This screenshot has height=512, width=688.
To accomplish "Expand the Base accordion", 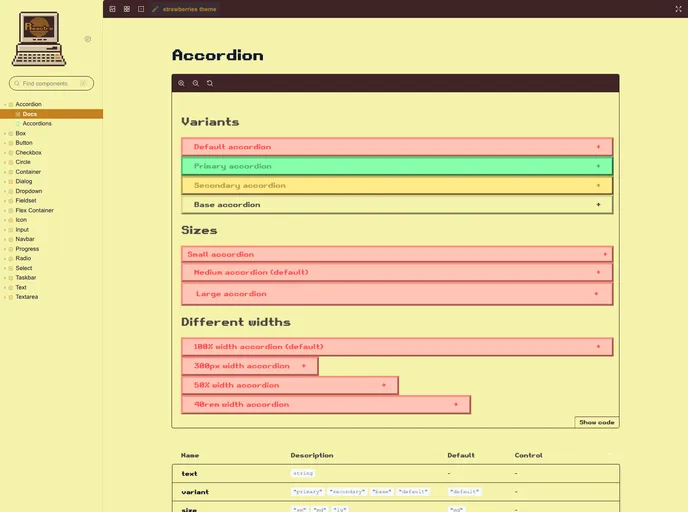I will click(x=397, y=205).
